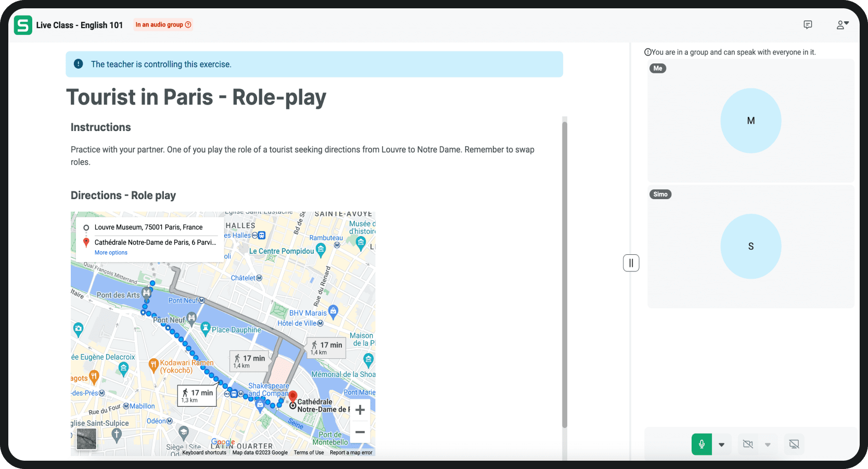Open the user profile menu
Viewport: 868px width, 469px height.
click(x=842, y=25)
